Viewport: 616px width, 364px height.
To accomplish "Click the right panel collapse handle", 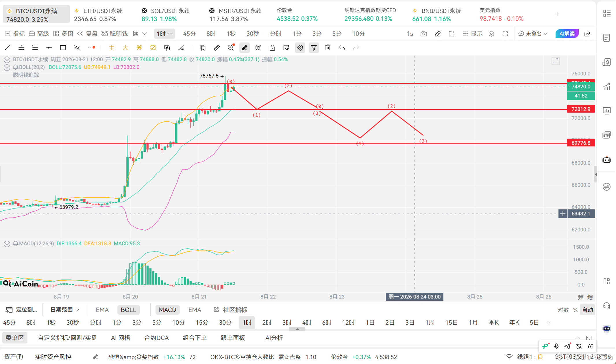I will point(595,174).
